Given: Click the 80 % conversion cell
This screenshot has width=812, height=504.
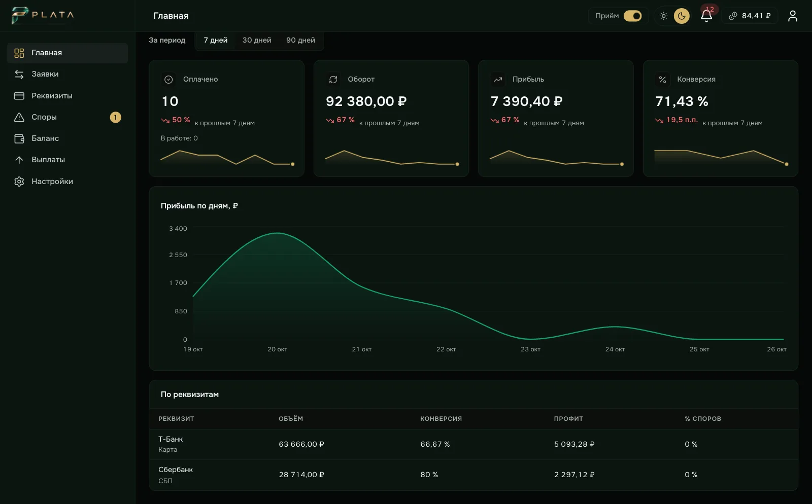Looking at the screenshot, I should point(429,475).
